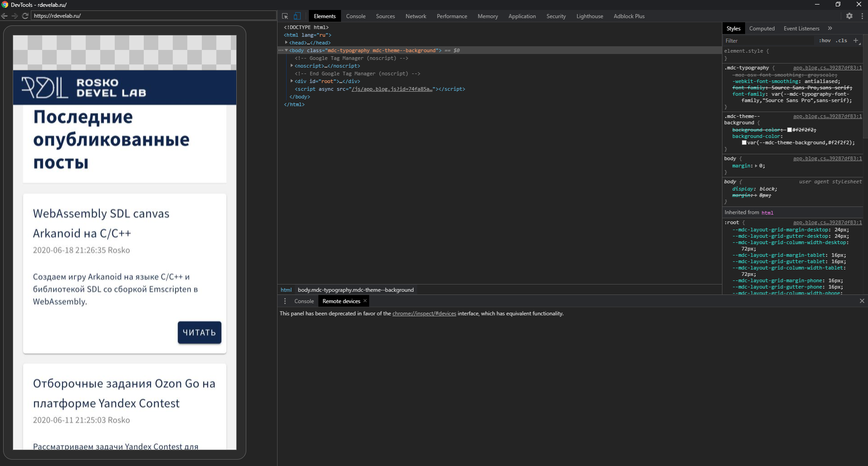Click the browser back arrow

click(5, 15)
